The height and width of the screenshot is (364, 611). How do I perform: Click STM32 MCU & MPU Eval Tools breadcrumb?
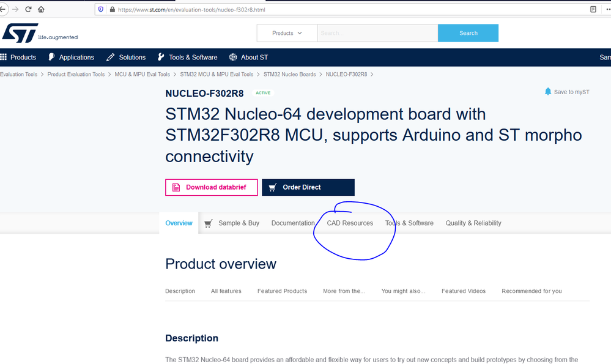click(x=217, y=75)
